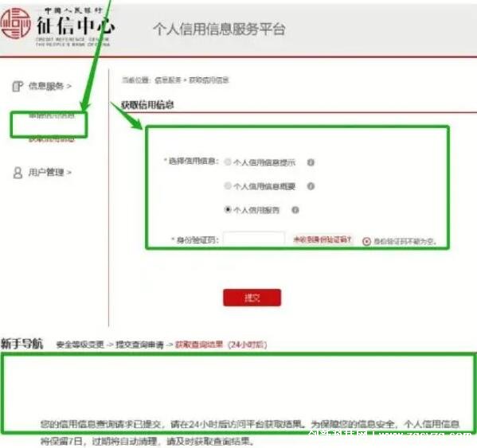
Task: Click 提交查询申请 step in 新手导航
Action: tap(139, 345)
